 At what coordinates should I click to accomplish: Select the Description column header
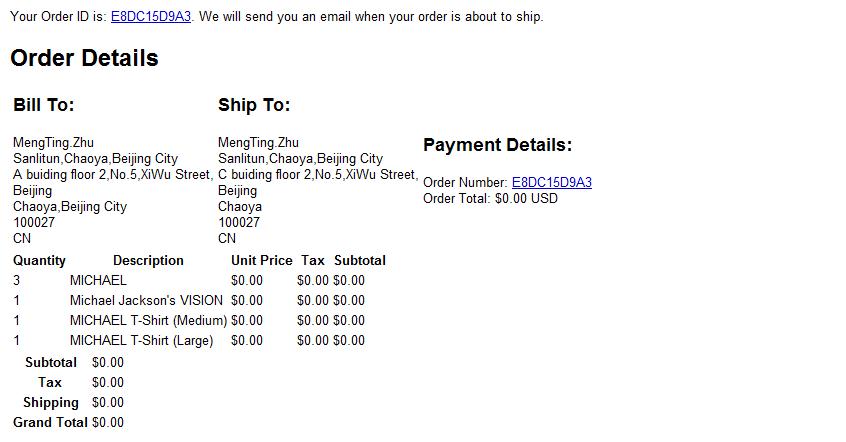pyautogui.click(x=148, y=261)
